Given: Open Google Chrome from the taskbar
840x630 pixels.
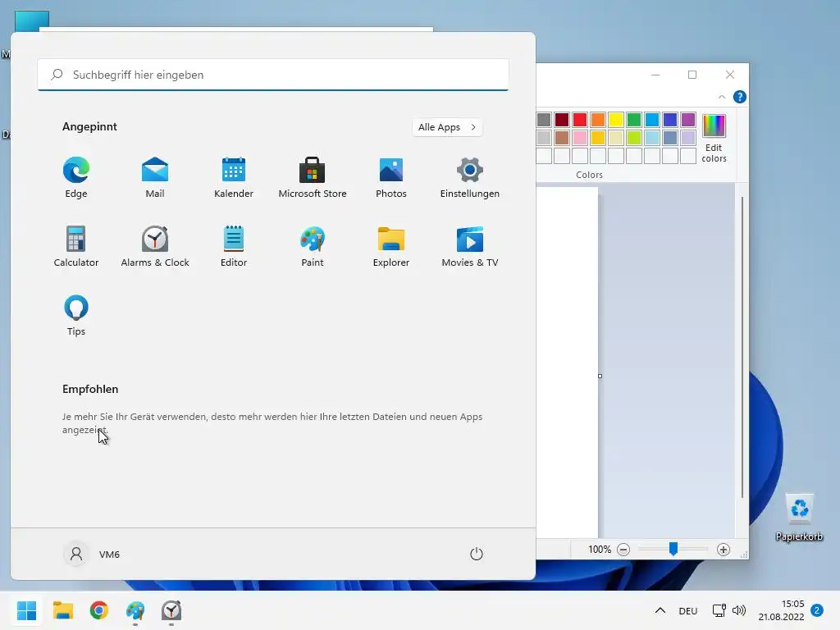Looking at the screenshot, I should coord(99,610).
